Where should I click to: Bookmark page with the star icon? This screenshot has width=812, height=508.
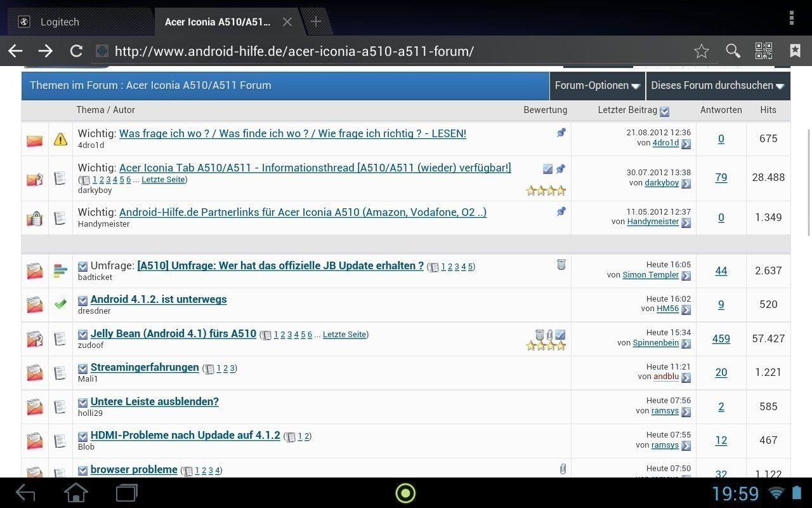point(701,51)
